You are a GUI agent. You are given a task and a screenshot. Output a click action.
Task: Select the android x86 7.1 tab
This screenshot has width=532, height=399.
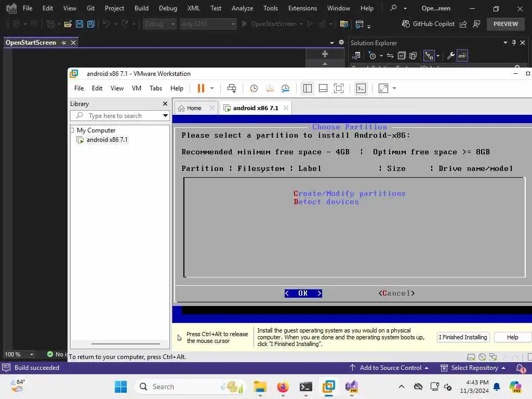click(255, 108)
